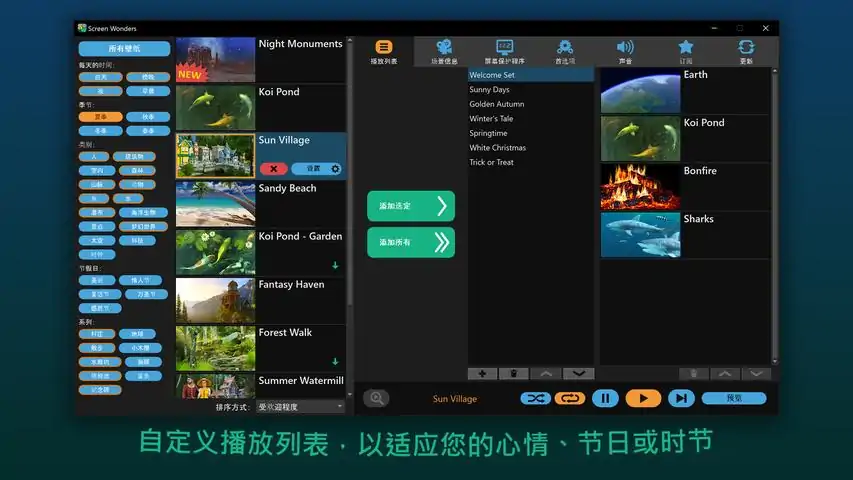
Task: Click 添加选定 add selected button
Action: tap(411, 206)
